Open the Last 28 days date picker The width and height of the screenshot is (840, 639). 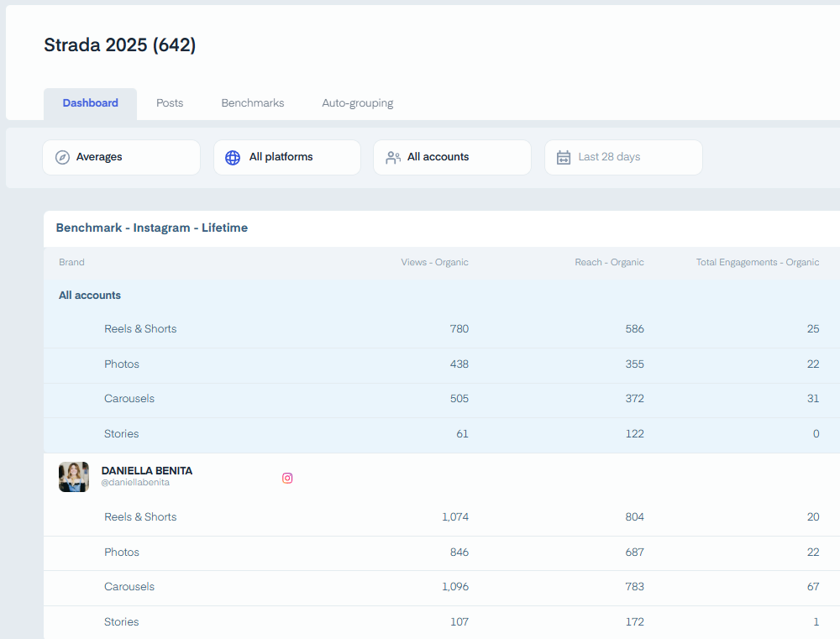pos(623,158)
